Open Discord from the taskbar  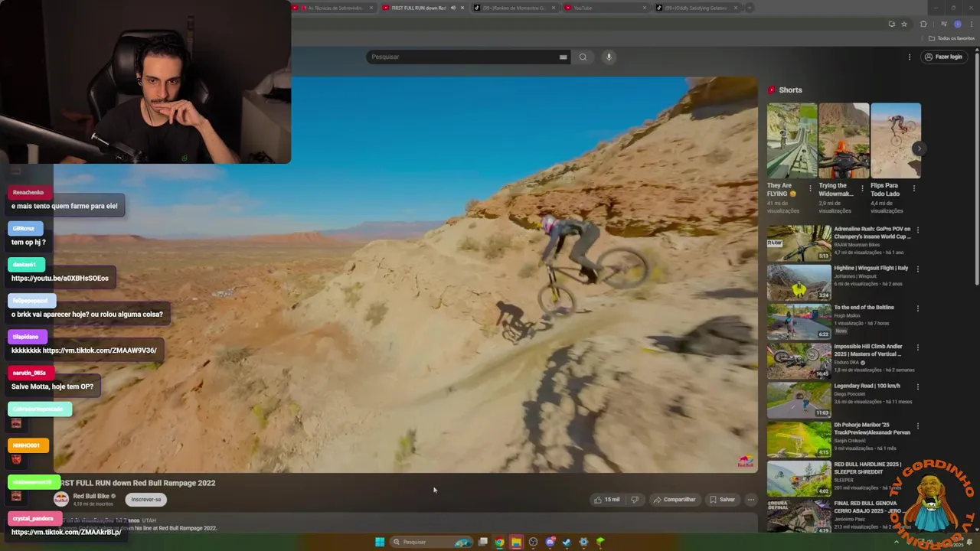(x=550, y=542)
